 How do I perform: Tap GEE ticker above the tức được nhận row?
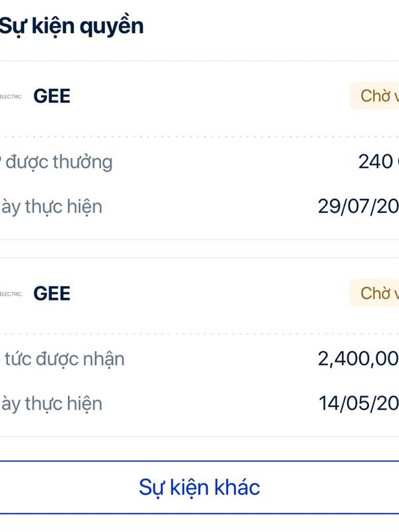click(52, 293)
